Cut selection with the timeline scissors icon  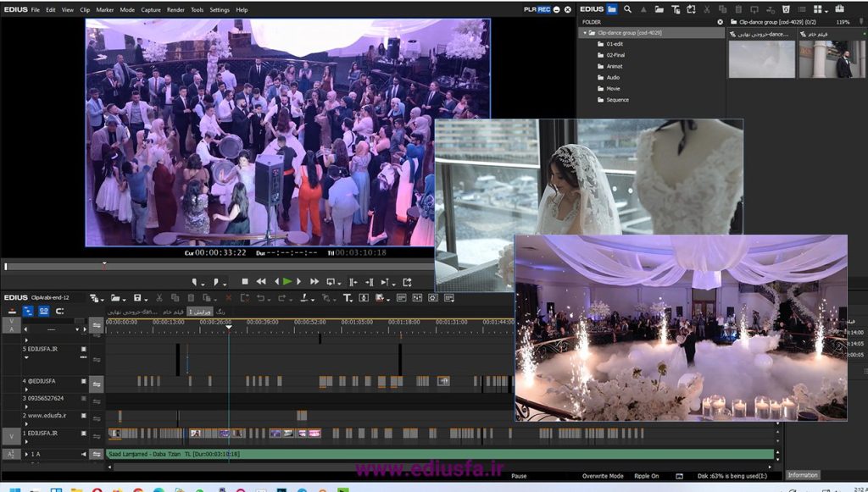pyautogui.click(x=159, y=297)
